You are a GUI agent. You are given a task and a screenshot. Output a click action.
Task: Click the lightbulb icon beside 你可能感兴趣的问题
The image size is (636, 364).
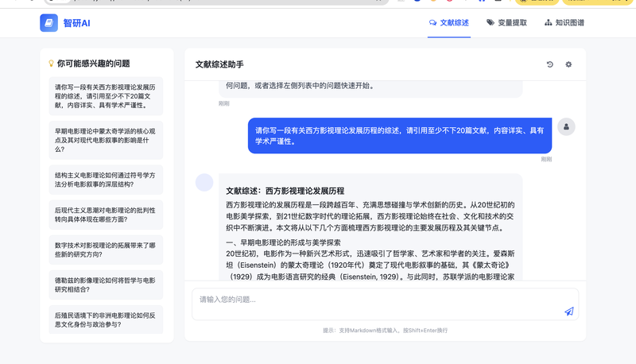coord(51,64)
